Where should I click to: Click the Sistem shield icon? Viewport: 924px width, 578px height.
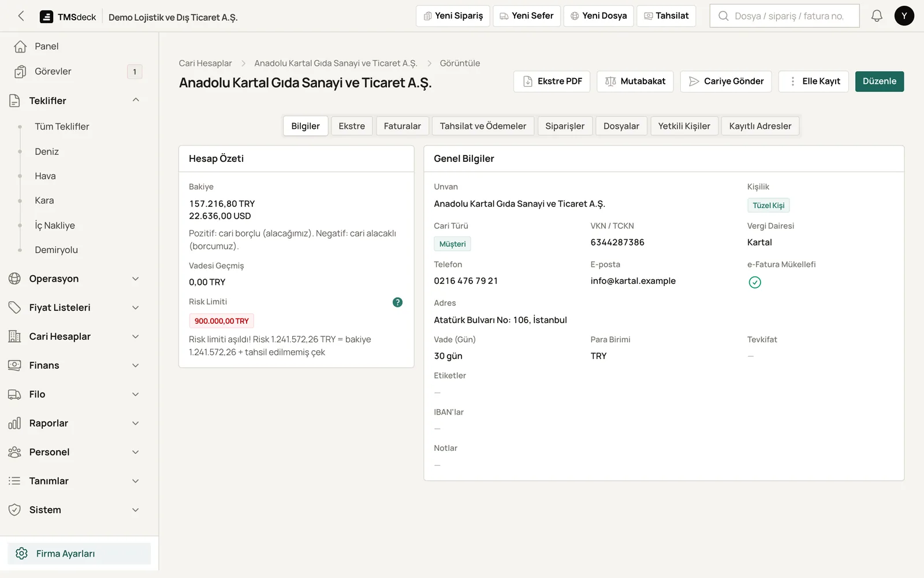[14, 510]
